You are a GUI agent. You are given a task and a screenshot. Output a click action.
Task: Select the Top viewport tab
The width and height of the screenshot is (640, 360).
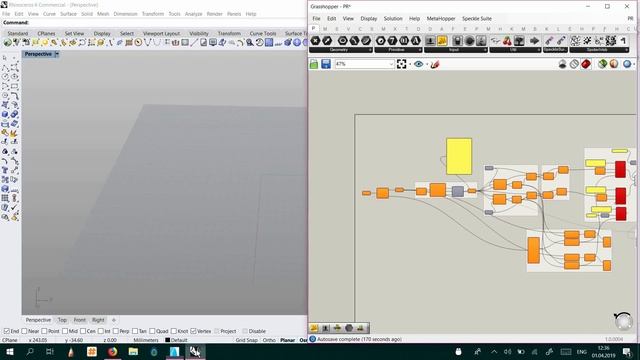coord(62,320)
